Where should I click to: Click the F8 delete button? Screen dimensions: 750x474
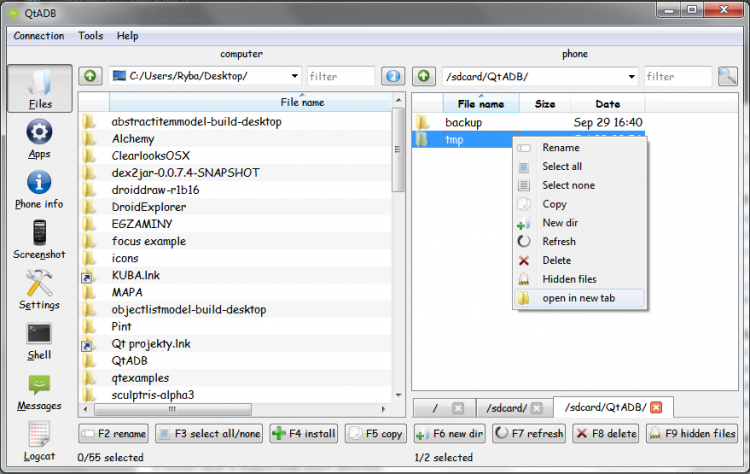click(606, 433)
